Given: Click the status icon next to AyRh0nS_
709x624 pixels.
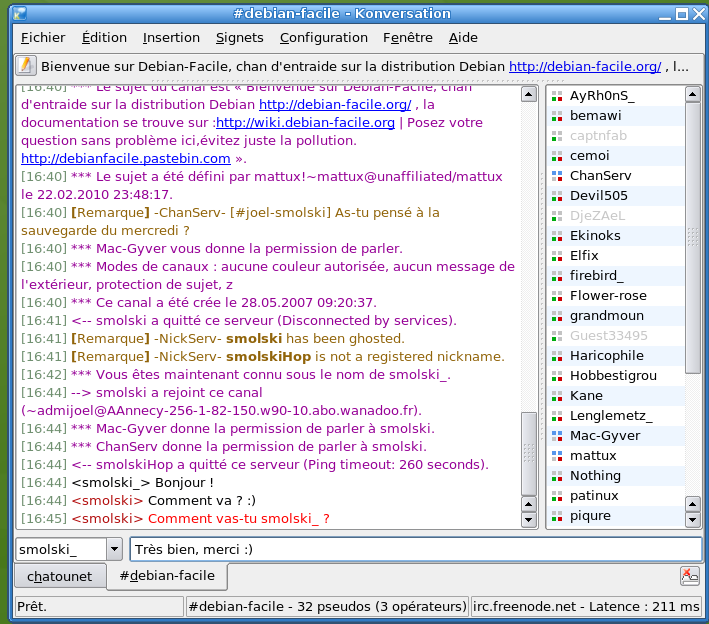Looking at the screenshot, I should 557,96.
